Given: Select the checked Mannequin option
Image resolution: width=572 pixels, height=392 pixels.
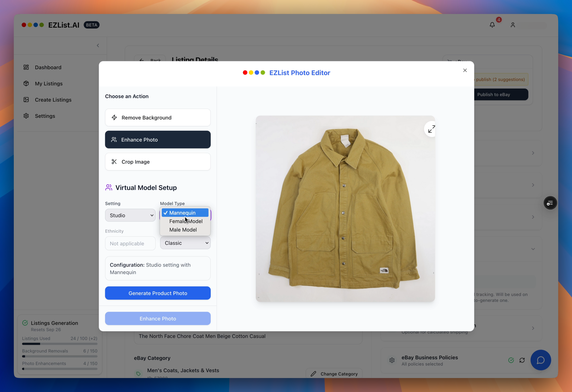Looking at the screenshot, I should (x=185, y=213).
